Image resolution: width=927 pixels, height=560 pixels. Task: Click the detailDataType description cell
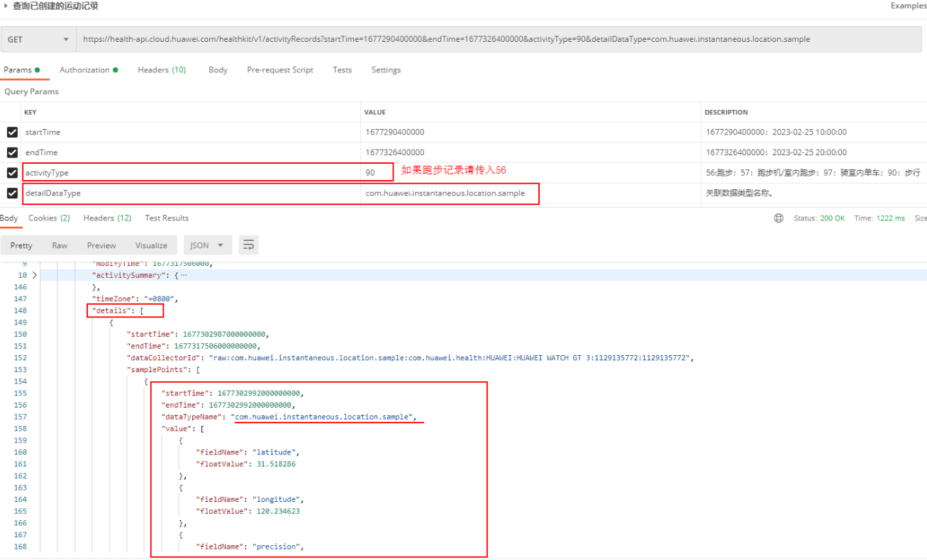814,193
